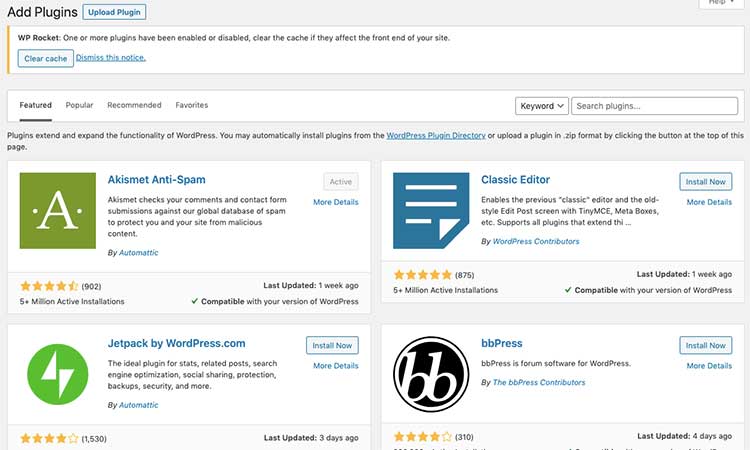Click Akismet 'Last Updated: 1 week ago'
The width and height of the screenshot is (750, 450).
311,285
